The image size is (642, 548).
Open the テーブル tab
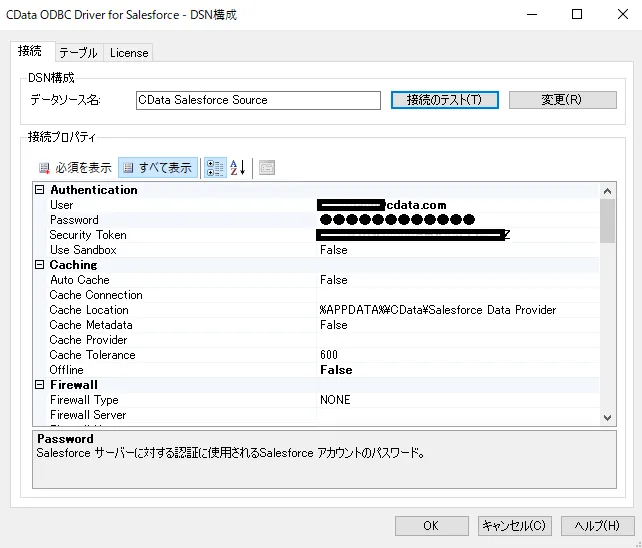(78, 53)
